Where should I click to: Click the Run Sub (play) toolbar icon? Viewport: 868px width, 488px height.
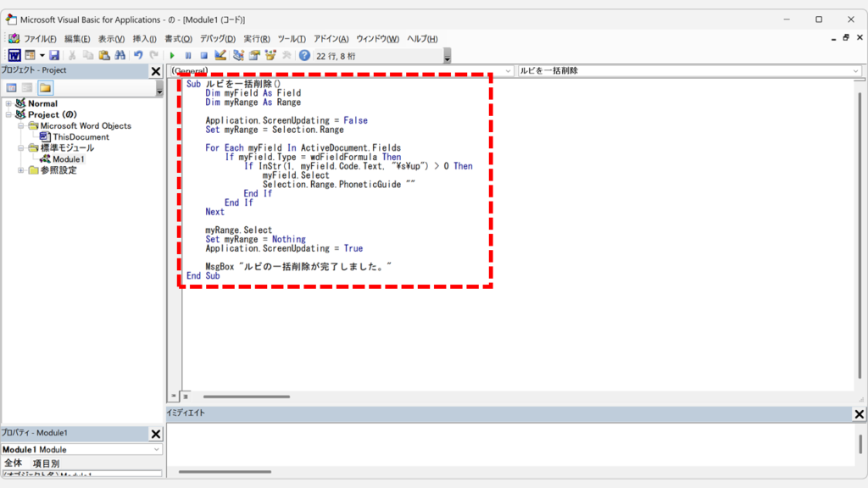click(x=172, y=55)
